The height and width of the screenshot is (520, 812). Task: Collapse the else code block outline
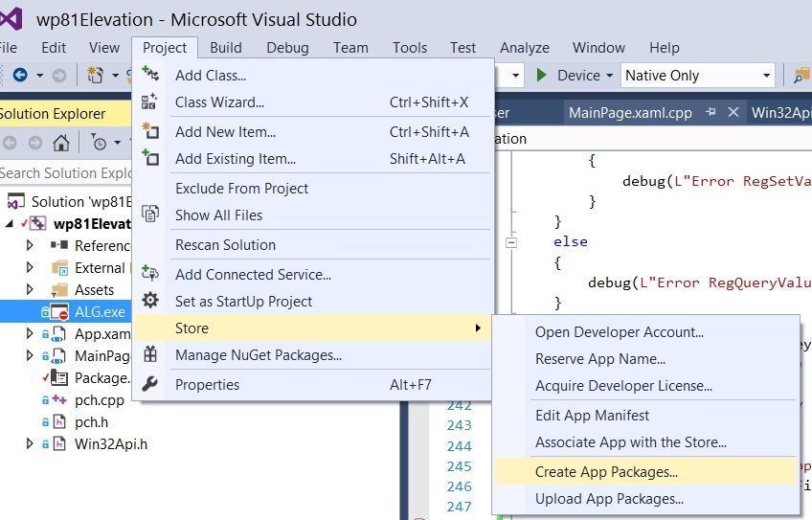[511, 242]
